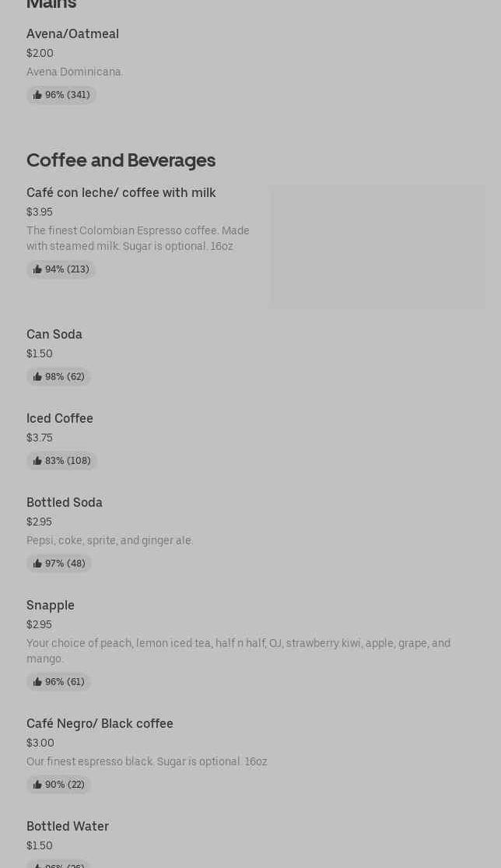The width and height of the screenshot is (501, 868).
Task: Click thumbs-up icon for Café con leche
Action: 37,269
